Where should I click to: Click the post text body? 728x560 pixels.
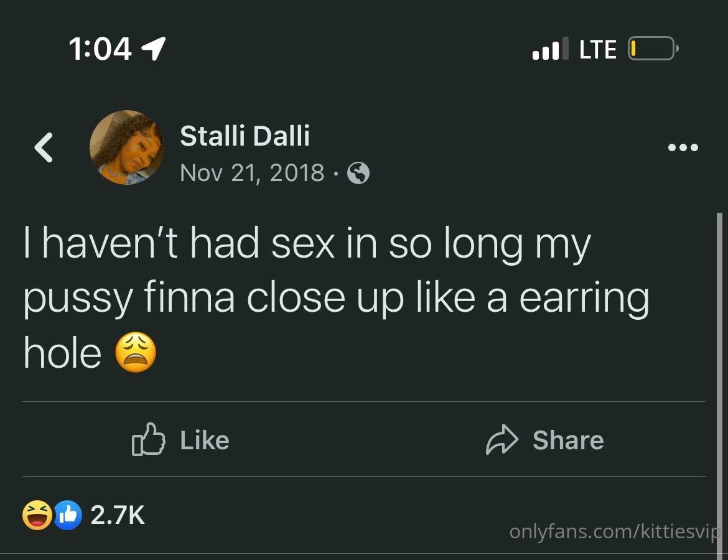337,297
